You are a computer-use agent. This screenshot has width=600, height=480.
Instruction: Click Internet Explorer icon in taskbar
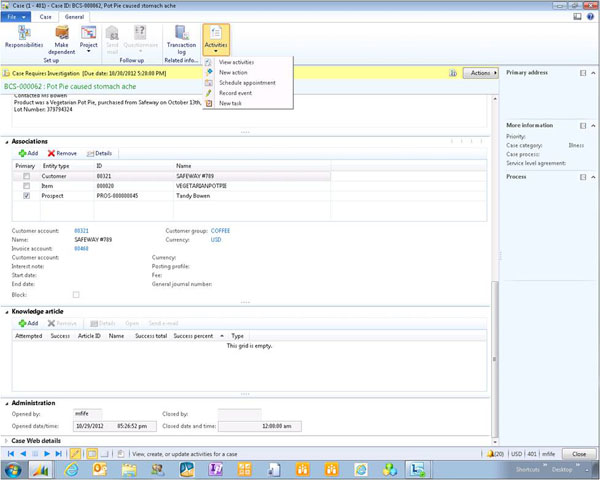[x=71, y=469]
